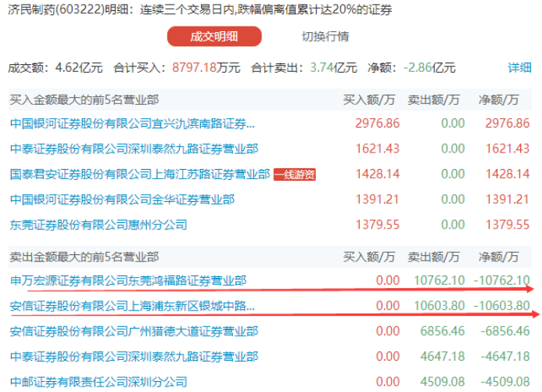
Task: Open 中国银河证券 宜兴氿滨南路 branch link
Action: point(132,124)
